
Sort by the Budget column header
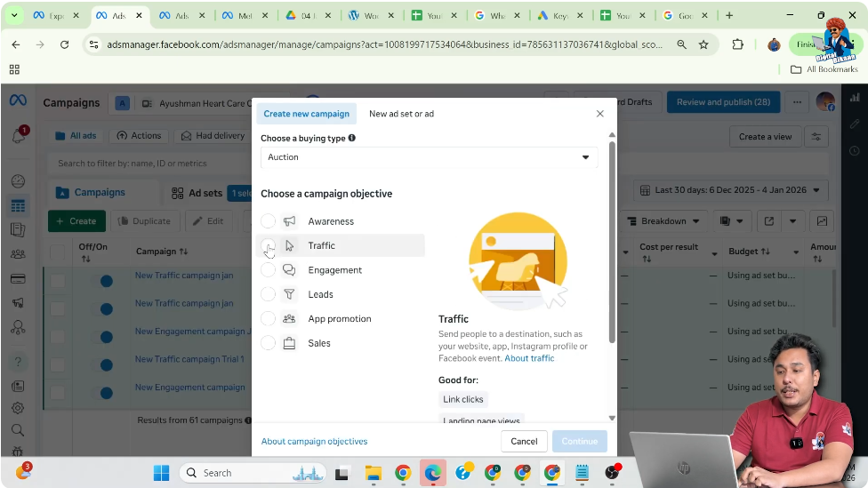click(749, 252)
